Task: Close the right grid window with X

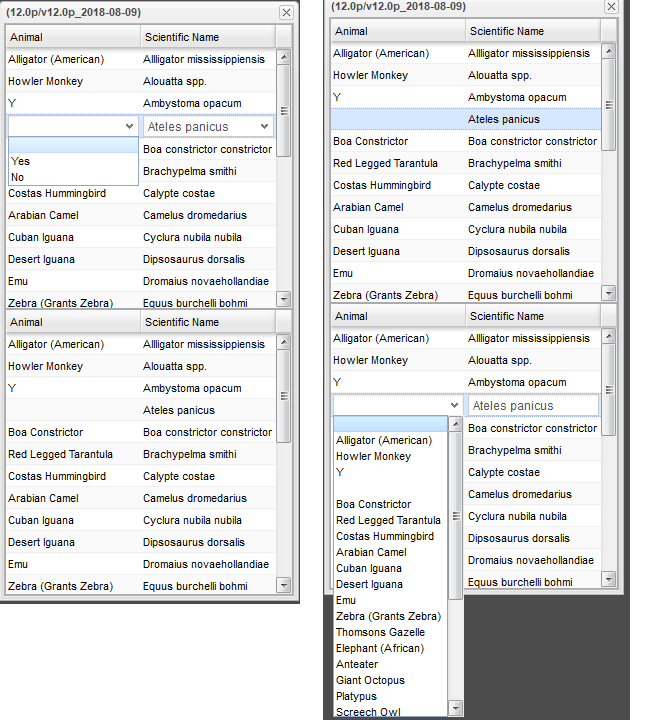Action: click(x=610, y=5)
